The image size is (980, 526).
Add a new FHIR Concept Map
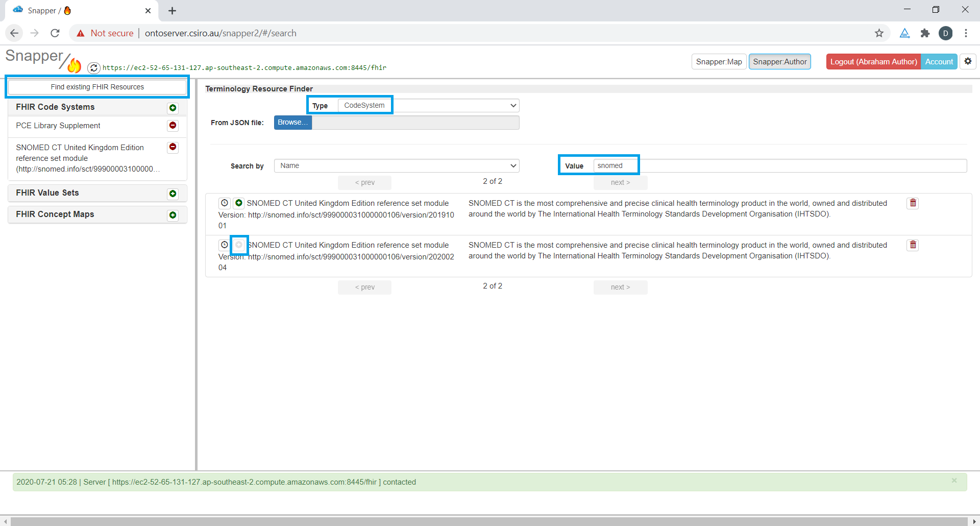point(173,215)
